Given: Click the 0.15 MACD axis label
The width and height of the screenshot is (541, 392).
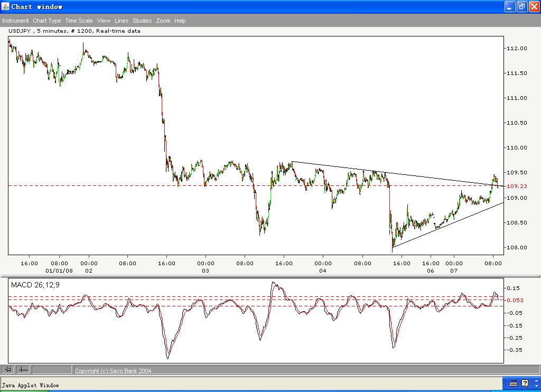Looking at the screenshot, I should (514, 288).
